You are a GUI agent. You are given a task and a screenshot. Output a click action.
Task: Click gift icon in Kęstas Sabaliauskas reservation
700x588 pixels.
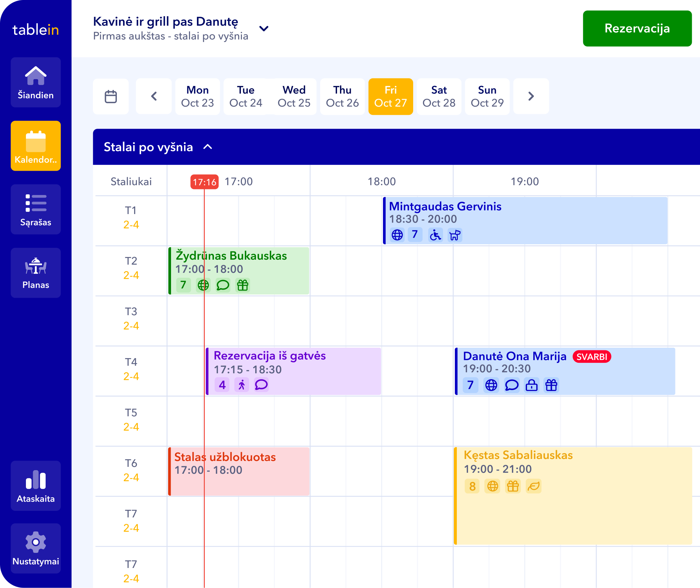[x=513, y=486]
